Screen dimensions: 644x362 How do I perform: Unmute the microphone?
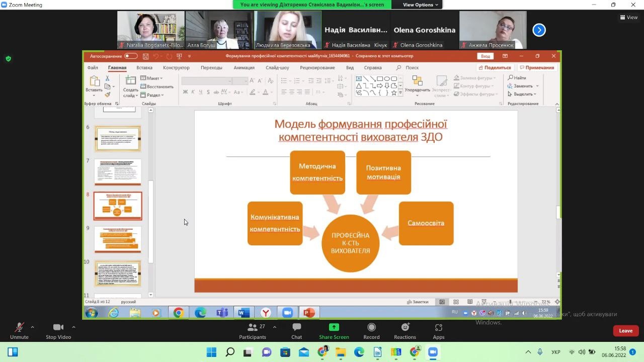tap(19, 330)
